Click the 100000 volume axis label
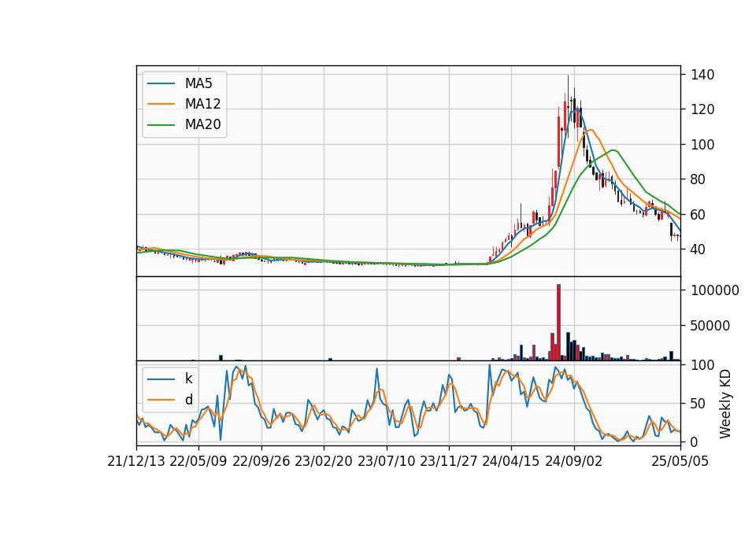Viewport: 756px width, 543px height. pyautogui.click(x=715, y=290)
